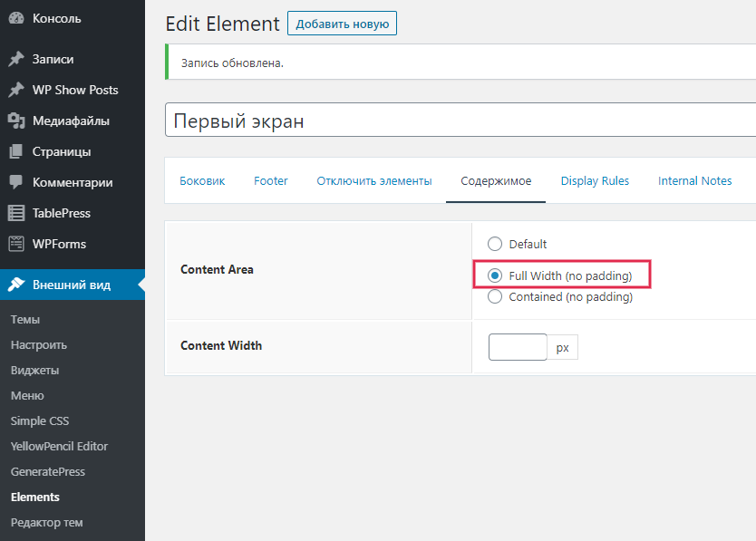This screenshot has width=756, height=541.
Task: Click the WPForms form icon
Action: point(15,244)
